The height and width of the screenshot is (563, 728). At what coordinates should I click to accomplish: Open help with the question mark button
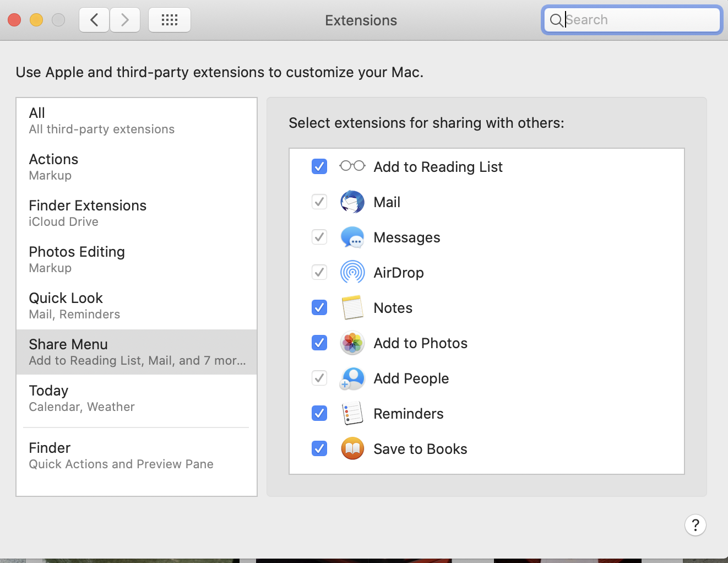click(x=696, y=525)
